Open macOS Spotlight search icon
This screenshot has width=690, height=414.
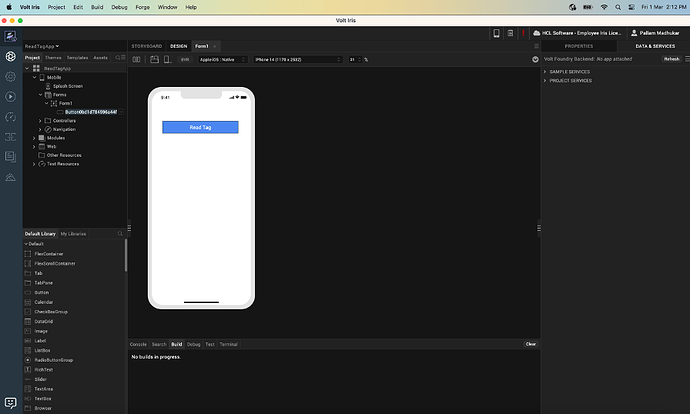(618, 7)
